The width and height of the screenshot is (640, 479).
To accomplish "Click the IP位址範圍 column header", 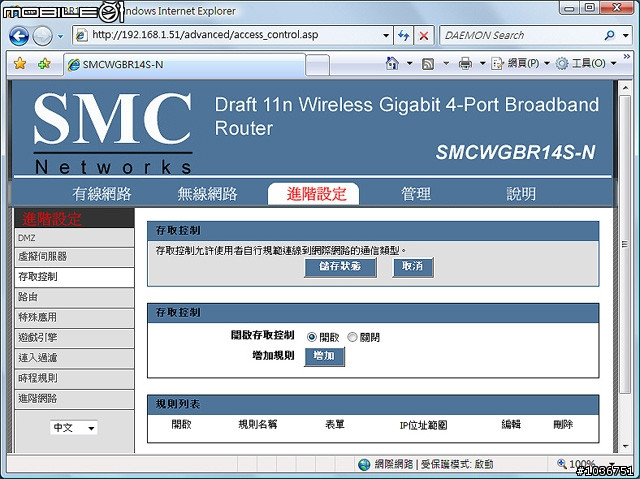I will tap(423, 426).
